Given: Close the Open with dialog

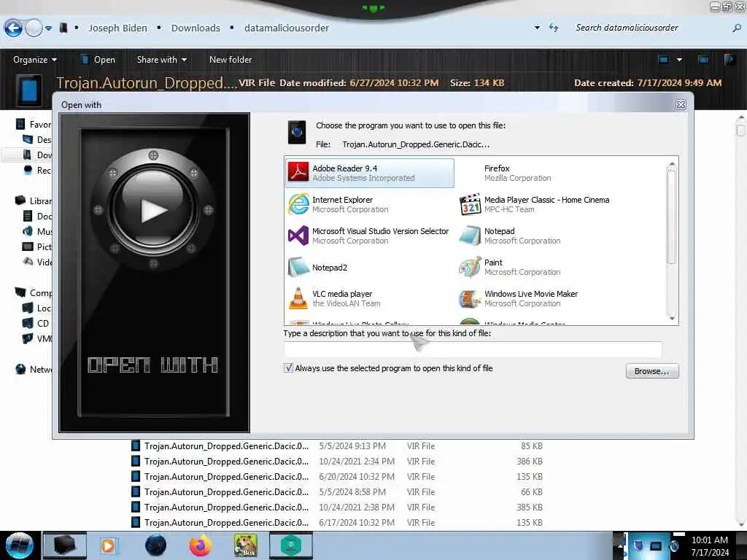Looking at the screenshot, I should (681, 105).
